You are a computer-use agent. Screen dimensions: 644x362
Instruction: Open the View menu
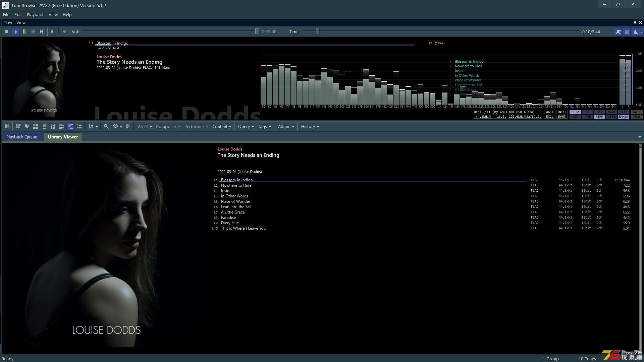pos(53,14)
